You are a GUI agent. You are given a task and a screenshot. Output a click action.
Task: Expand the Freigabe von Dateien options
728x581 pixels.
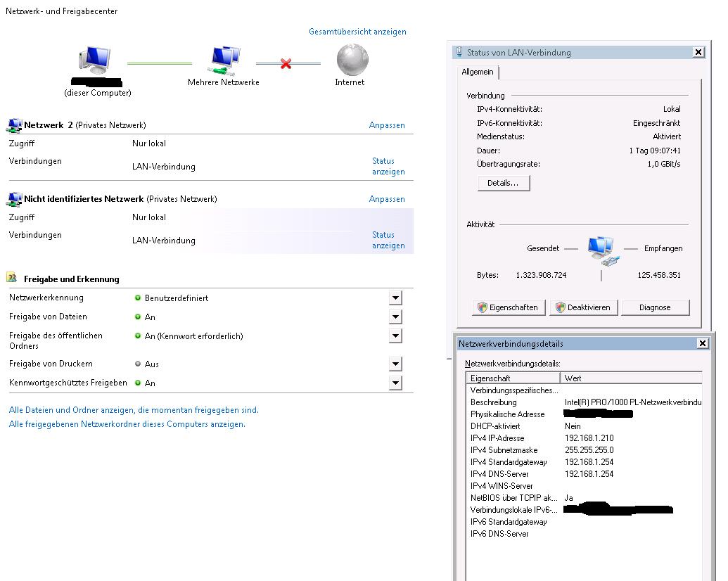tap(395, 317)
